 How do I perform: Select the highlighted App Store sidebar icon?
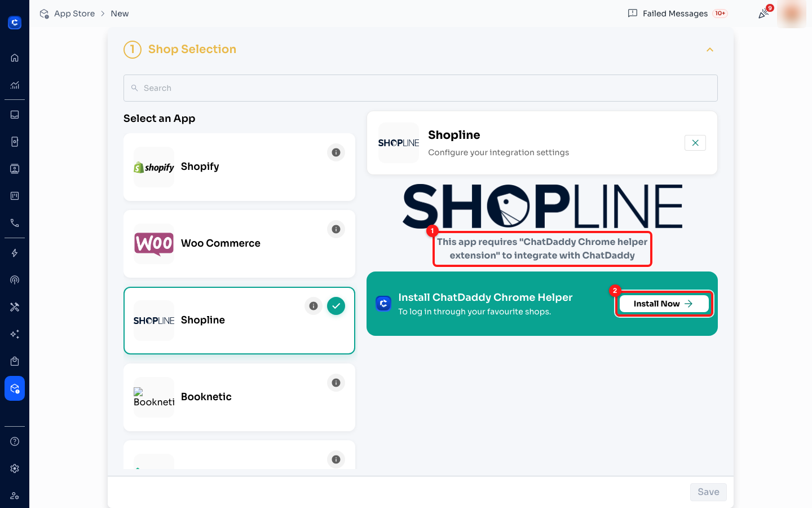coord(15,388)
